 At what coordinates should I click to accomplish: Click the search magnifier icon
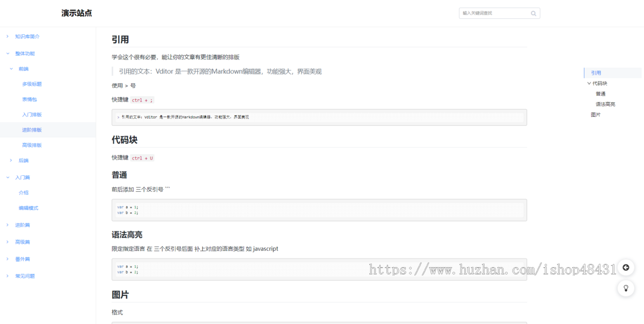[533, 13]
